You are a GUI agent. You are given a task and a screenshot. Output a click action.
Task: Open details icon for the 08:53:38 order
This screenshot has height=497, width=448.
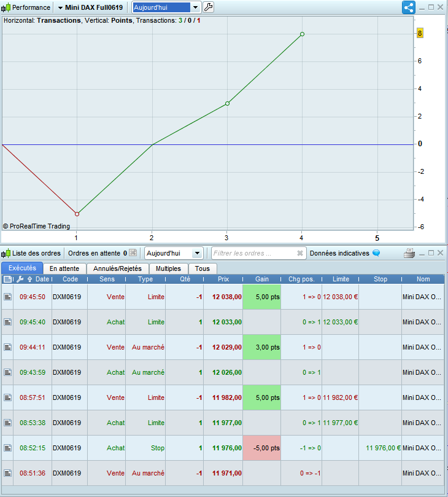(8, 423)
